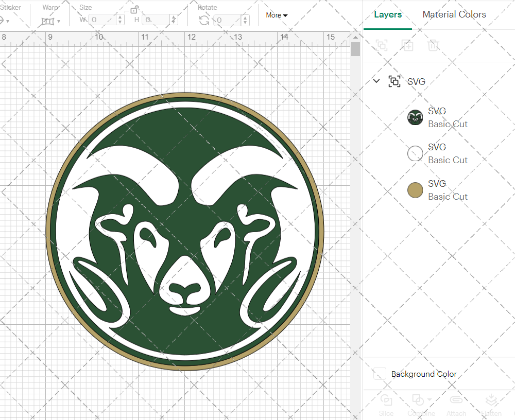Click Basic Cut under the ram layer

[x=448, y=124]
